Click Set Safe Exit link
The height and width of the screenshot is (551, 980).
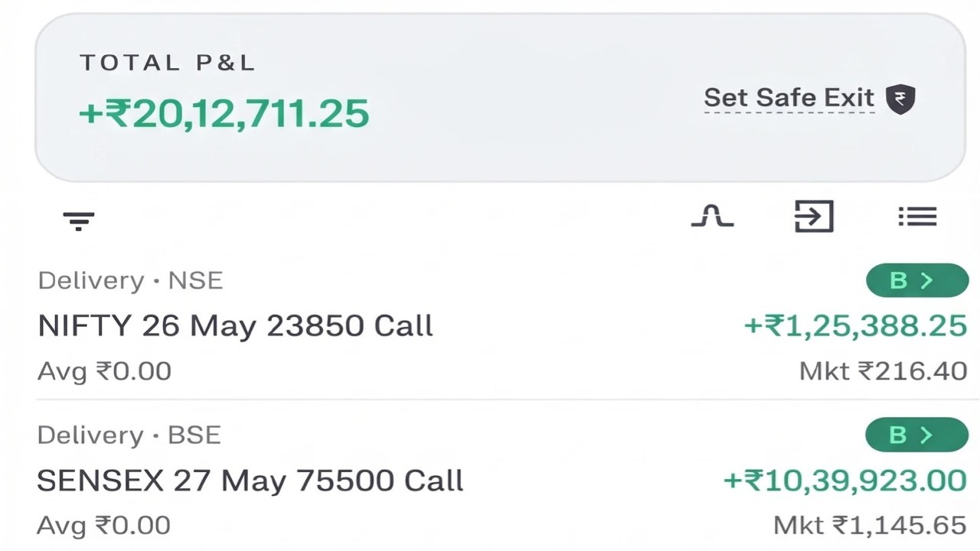(x=789, y=98)
